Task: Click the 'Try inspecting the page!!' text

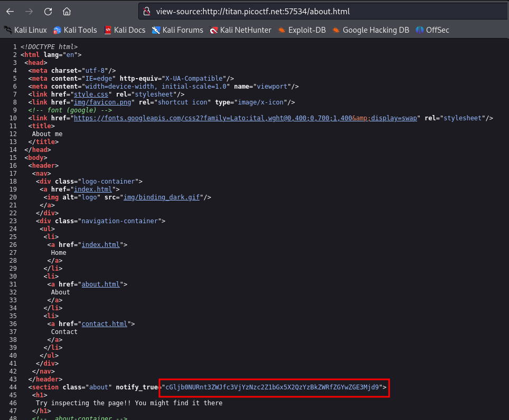Action: point(83,403)
